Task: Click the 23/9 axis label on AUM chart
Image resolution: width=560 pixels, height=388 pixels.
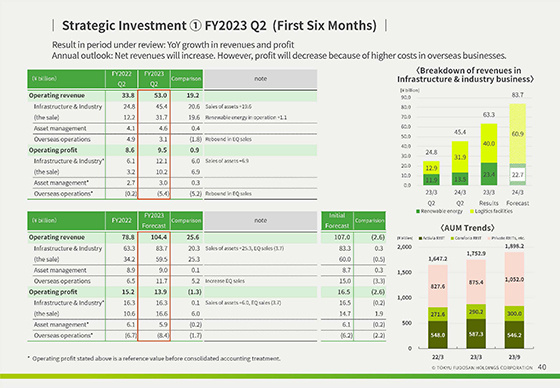Action: 514,357
